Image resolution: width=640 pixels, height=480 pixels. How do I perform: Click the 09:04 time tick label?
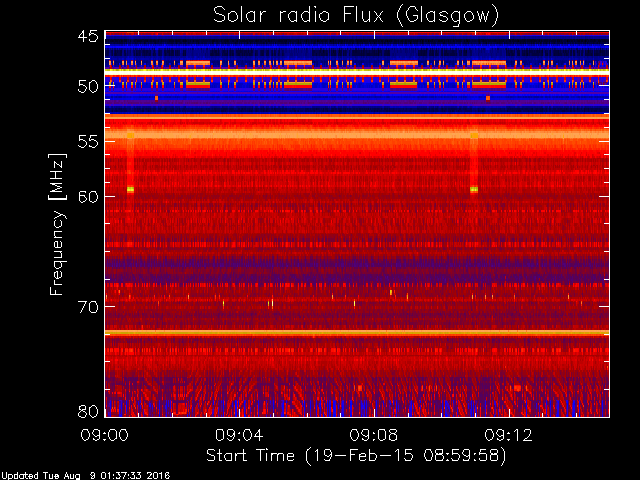tap(239, 435)
